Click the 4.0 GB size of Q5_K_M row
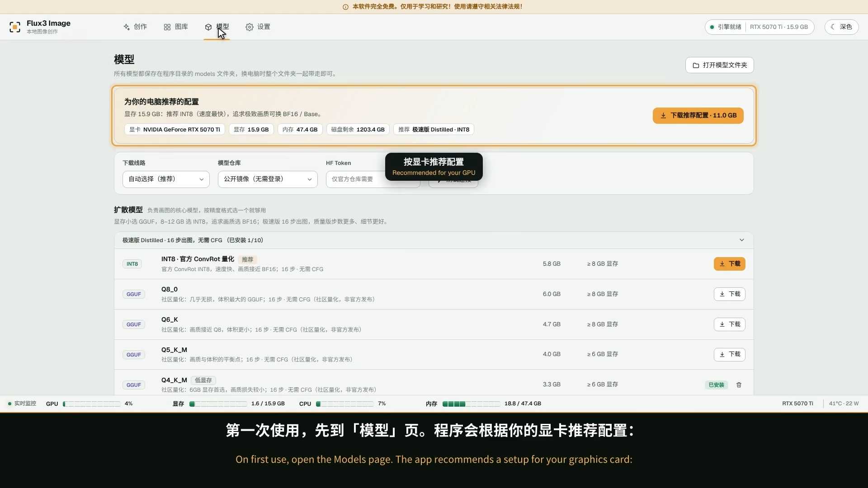868x488 pixels. [x=552, y=354]
